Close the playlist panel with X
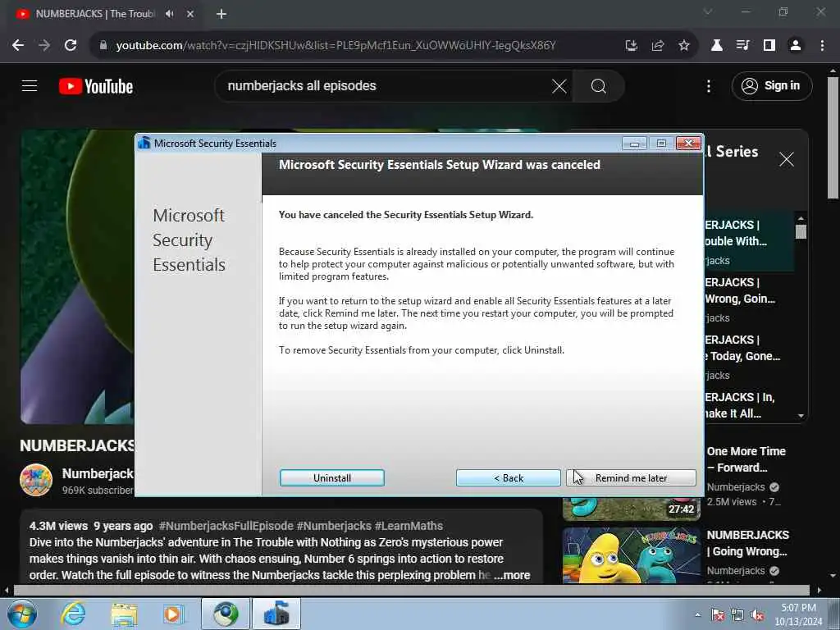This screenshot has height=630, width=840. point(786,159)
